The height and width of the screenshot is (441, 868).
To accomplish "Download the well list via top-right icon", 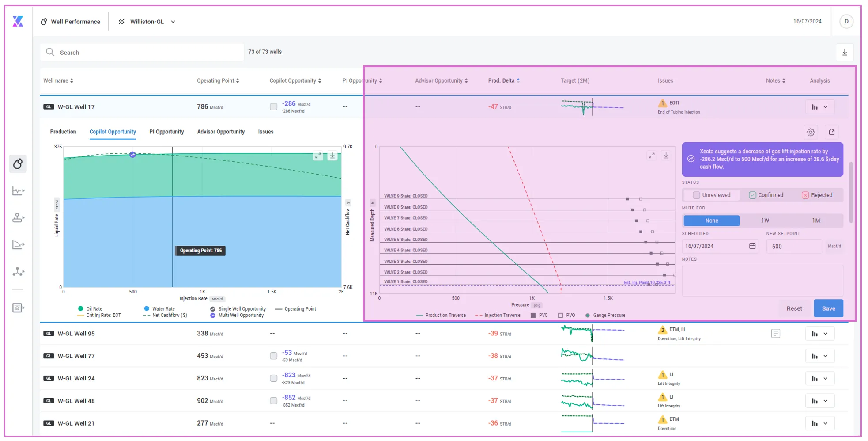I will click(x=845, y=53).
